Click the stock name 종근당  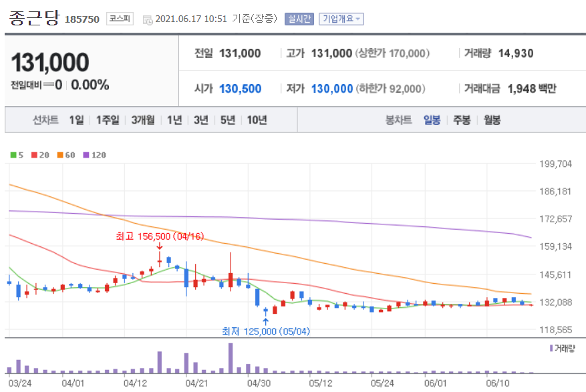34,18
